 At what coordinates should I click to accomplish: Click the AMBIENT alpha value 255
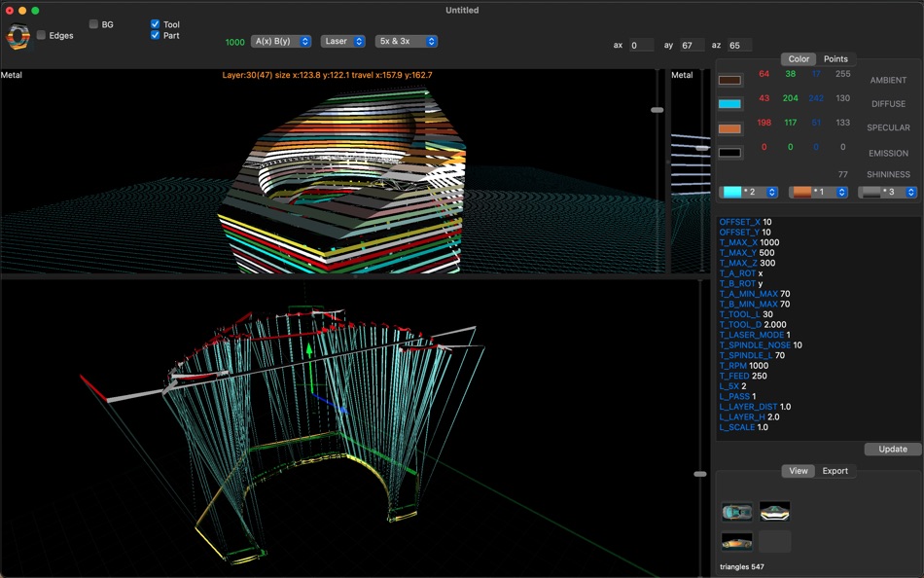pyautogui.click(x=842, y=74)
